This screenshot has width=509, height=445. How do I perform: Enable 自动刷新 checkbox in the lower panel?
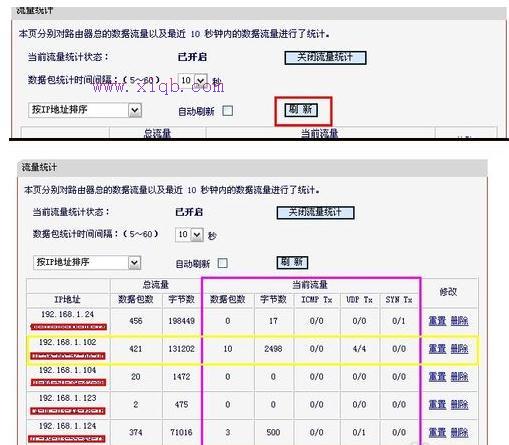pyautogui.click(x=222, y=263)
